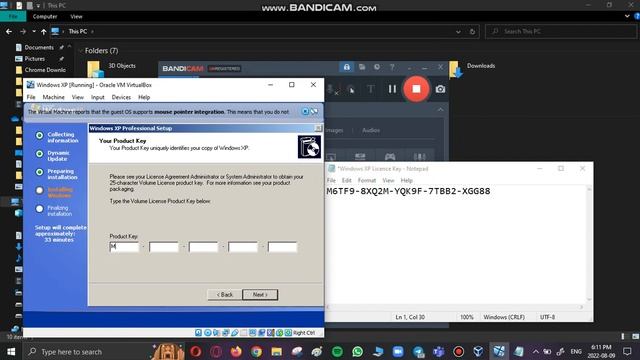Open View tab in File Explorer ribbon

[76, 17]
